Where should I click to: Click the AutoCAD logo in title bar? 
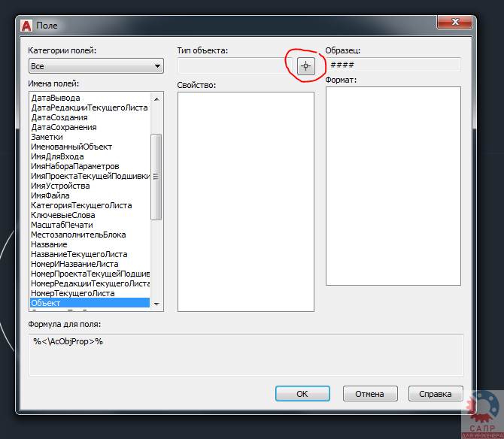coord(26,26)
